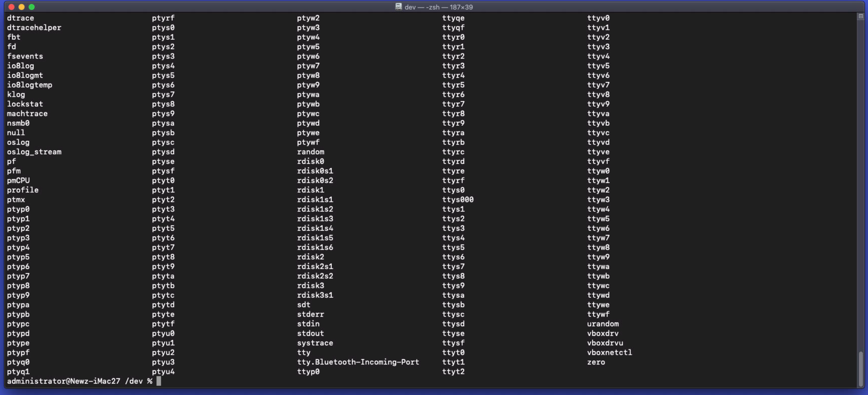Click the 'rdisk3s1' entry
The height and width of the screenshot is (395, 868).
coord(315,295)
